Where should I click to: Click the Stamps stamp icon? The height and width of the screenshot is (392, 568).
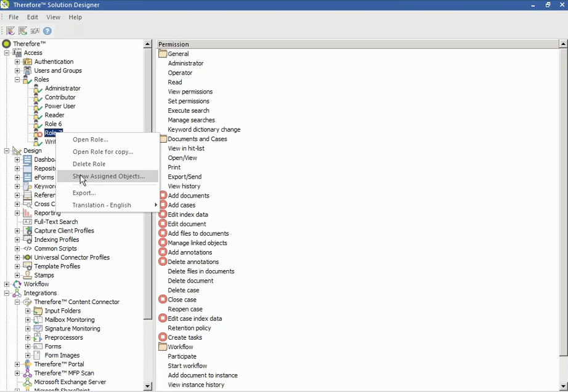point(27,275)
